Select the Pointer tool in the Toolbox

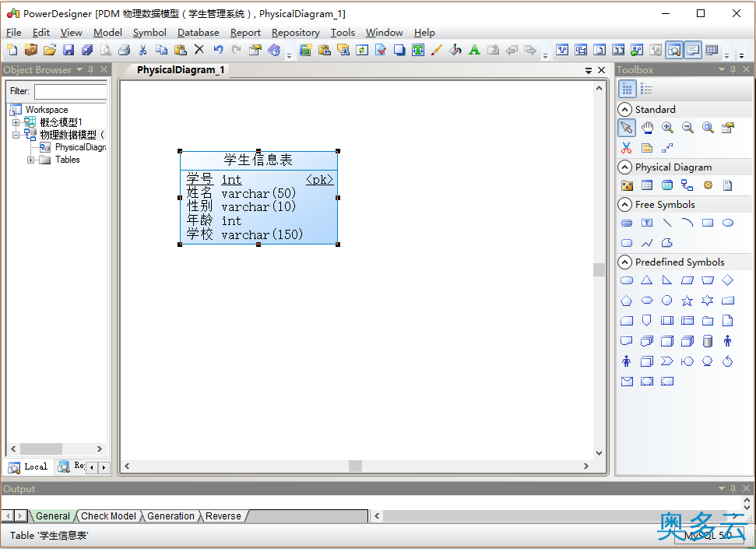(626, 128)
